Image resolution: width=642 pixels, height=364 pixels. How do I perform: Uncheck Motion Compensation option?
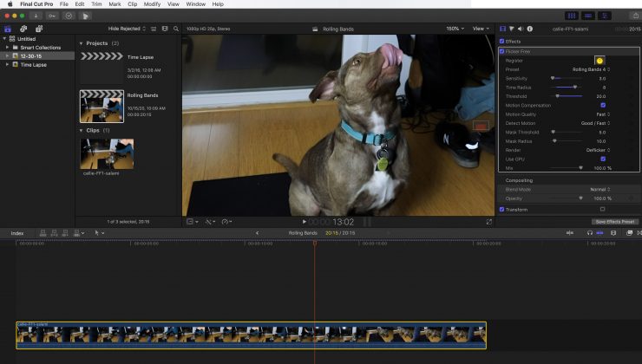point(602,105)
